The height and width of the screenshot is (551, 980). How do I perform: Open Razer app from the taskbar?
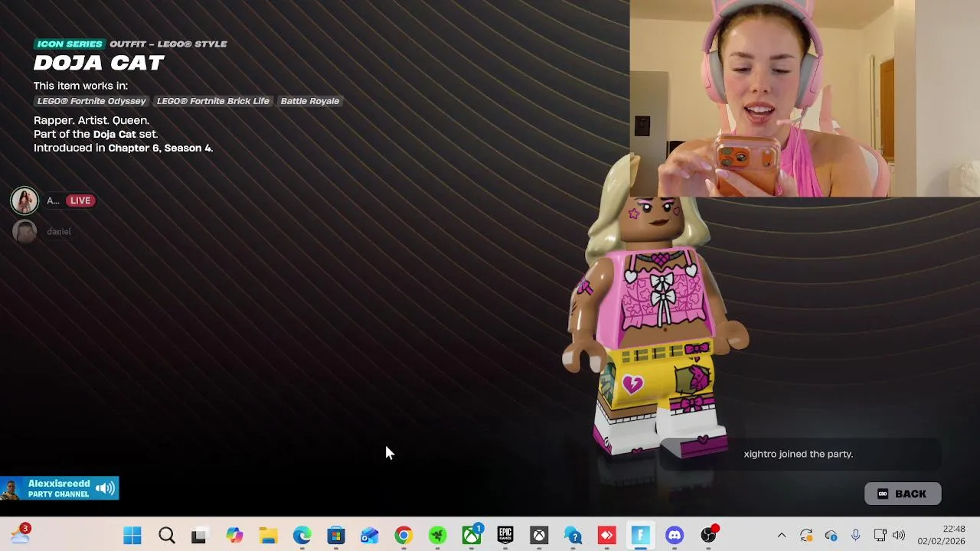pyautogui.click(x=437, y=536)
